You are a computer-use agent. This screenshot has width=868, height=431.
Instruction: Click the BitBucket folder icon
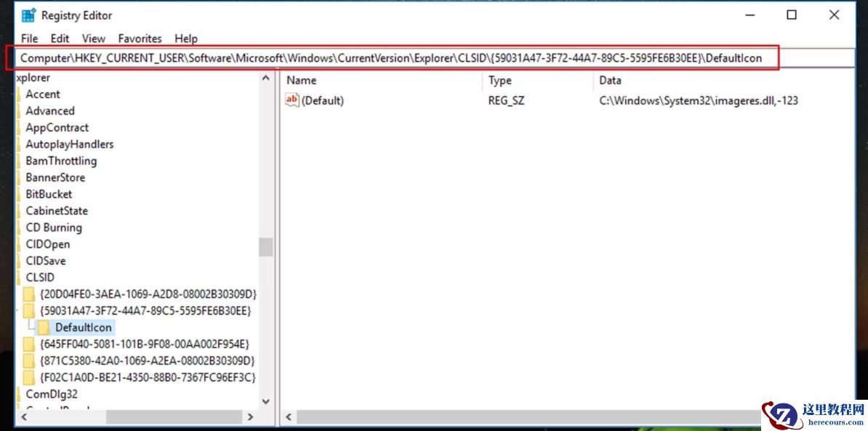19,194
